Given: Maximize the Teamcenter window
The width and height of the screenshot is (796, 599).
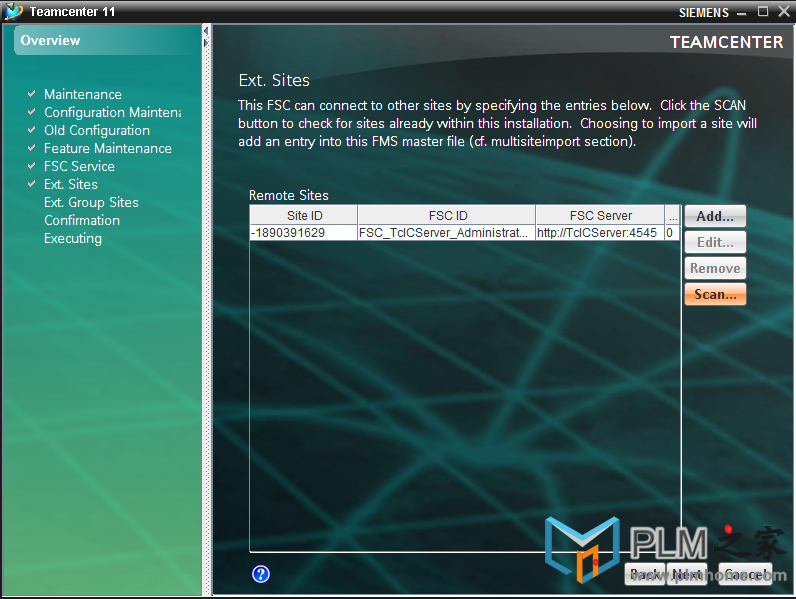Looking at the screenshot, I should tap(763, 12).
